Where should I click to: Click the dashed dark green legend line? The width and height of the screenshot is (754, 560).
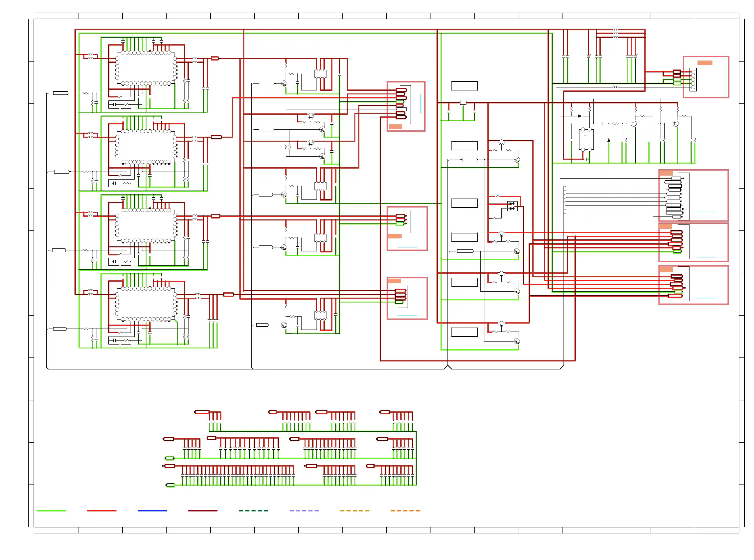point(253,511)
